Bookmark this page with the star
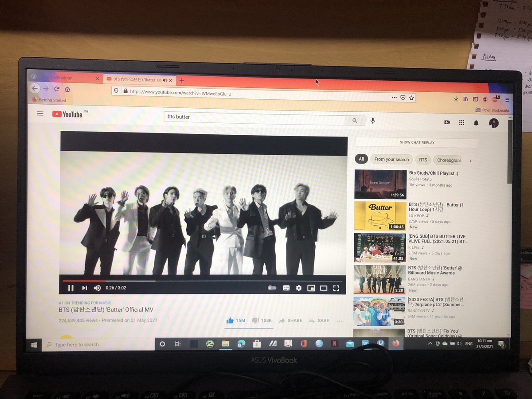The height and width of the screenshot is (399, 532). click(x=411, y=98)
